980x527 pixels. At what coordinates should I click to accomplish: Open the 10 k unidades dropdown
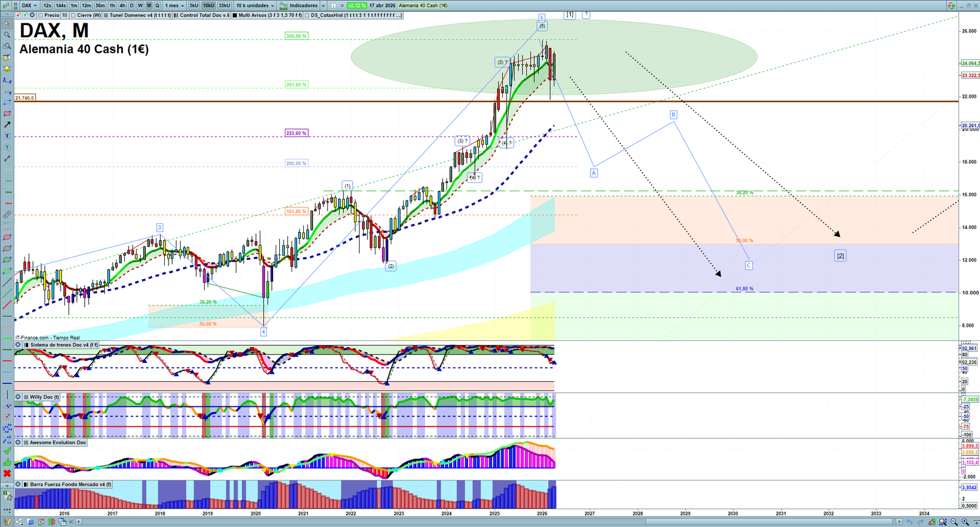tap(255, 6)
